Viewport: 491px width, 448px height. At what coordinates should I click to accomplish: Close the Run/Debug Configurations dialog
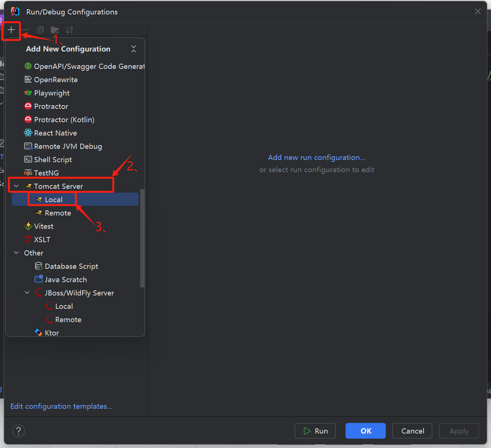point(478,11)
